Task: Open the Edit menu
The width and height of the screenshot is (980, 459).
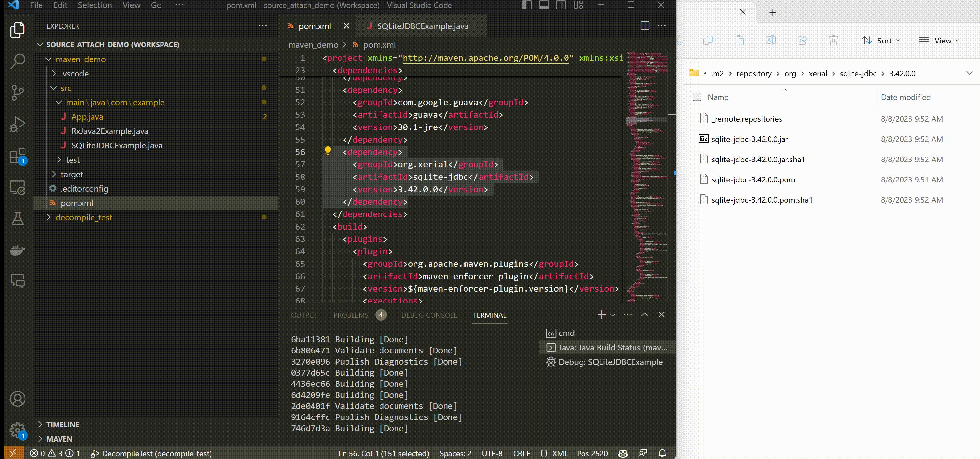Action: click(x=60, y=5)
